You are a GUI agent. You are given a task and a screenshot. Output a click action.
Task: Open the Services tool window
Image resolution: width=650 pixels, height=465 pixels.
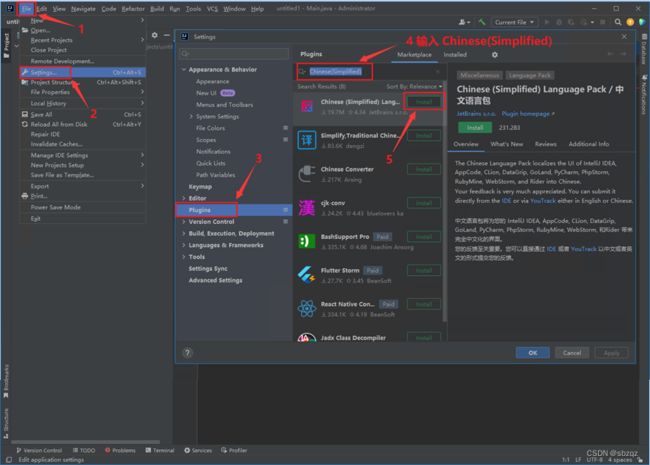click(198, 450)
